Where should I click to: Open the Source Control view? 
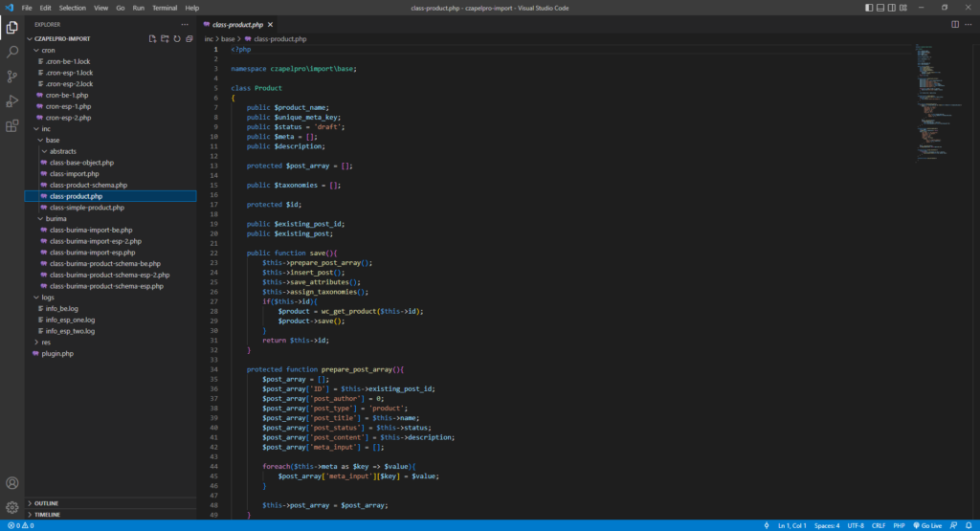[11, 77]
